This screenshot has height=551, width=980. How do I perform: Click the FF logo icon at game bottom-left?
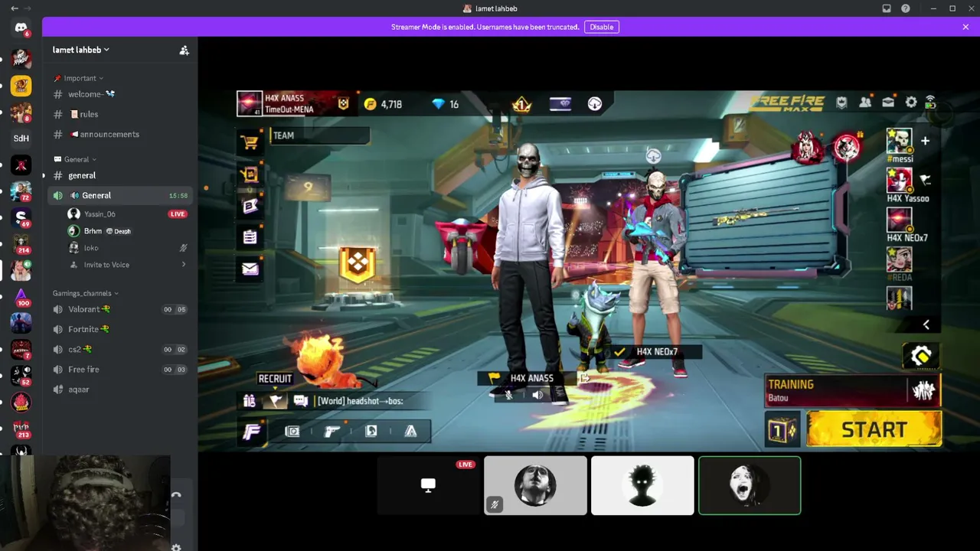252,432
